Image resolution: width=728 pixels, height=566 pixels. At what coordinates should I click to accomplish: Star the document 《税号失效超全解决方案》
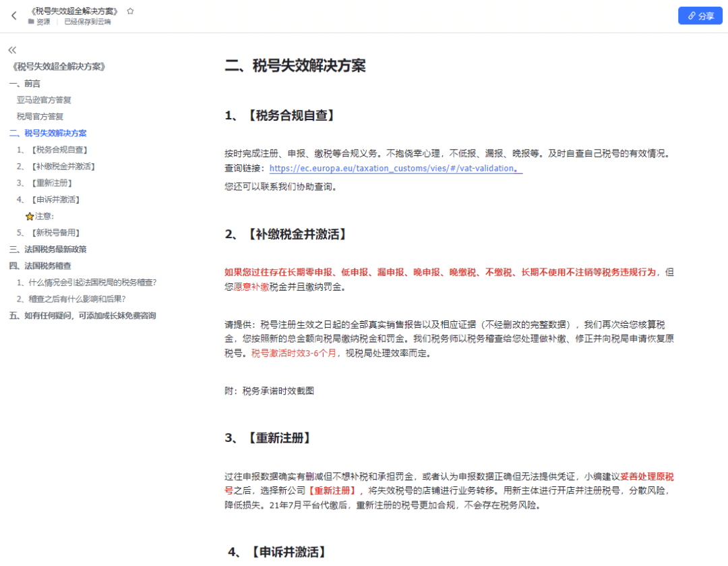131,11
